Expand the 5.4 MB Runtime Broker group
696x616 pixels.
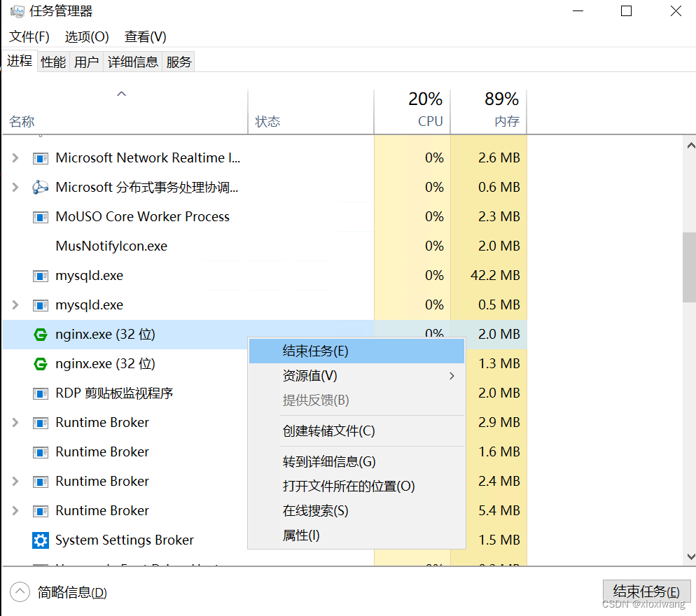pyautogui.click(x=15, y=511)
